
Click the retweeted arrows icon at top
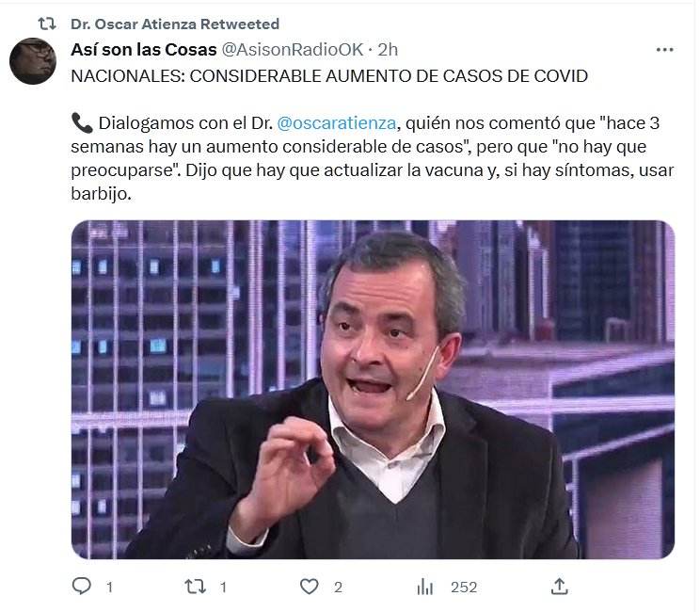coord(47,24)
